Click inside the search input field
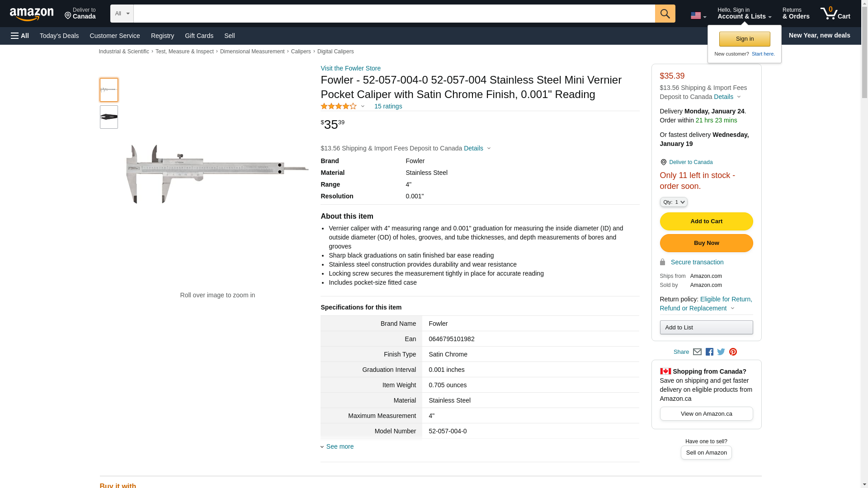The width and height of the screenshot is (868, 488). [393, 14]
